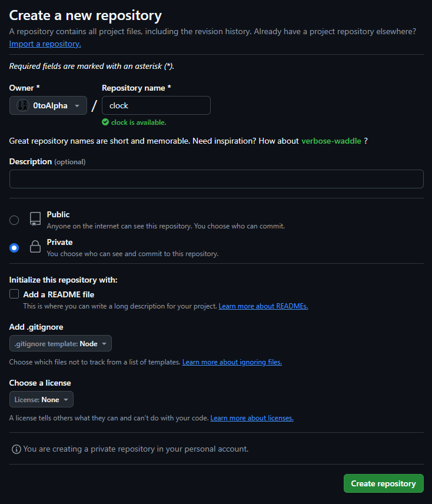The height and width of the screenshot is (504, 432).
Task: Open the License None dropdown
Action: (41, 399)
